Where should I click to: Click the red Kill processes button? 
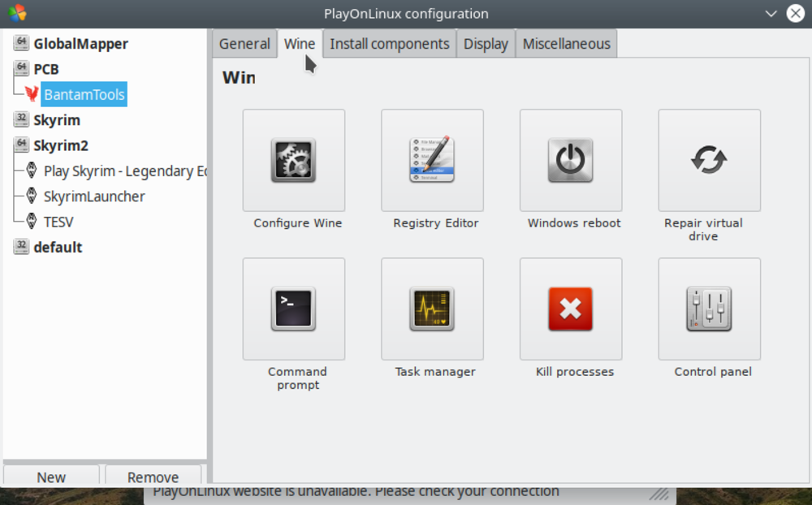click(571, 309)
